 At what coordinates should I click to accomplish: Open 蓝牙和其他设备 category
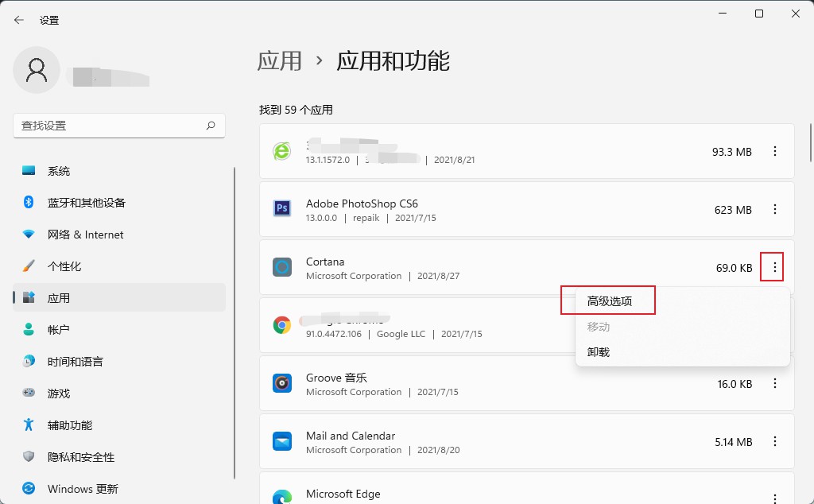[x=119, y=203]
